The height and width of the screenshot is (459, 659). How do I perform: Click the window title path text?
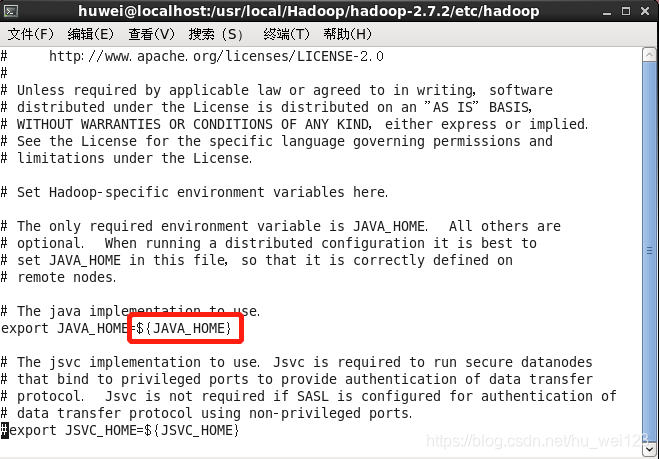(308, 11)
